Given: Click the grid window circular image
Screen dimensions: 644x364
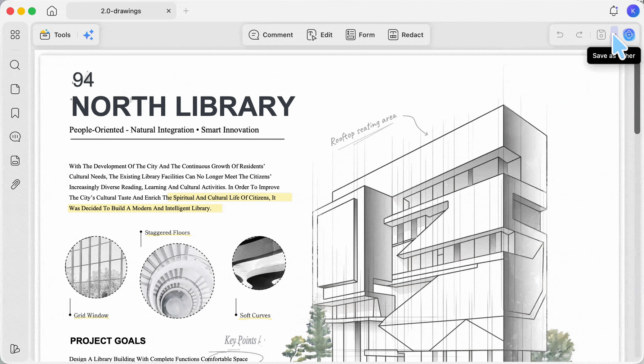Looking at the screenshot, I should [96, 267].
